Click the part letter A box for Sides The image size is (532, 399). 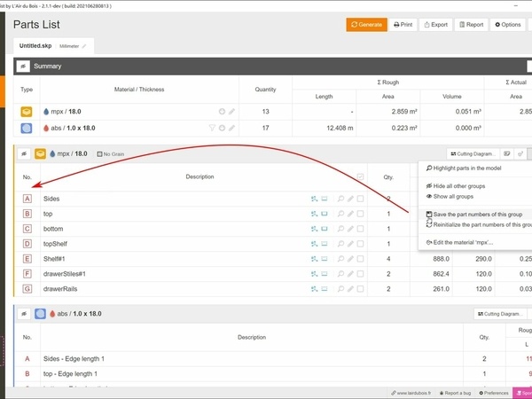[x=27, y=199]
